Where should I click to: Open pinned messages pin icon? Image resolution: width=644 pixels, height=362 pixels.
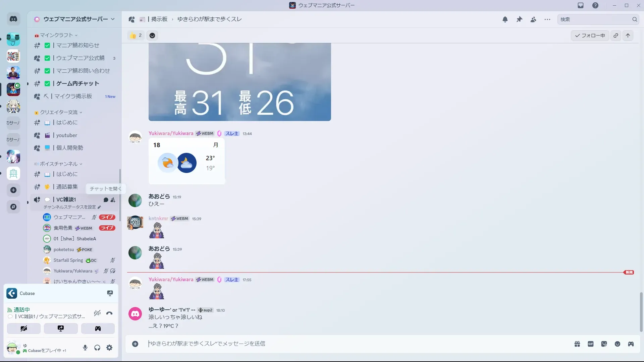[x=519, y=19]
